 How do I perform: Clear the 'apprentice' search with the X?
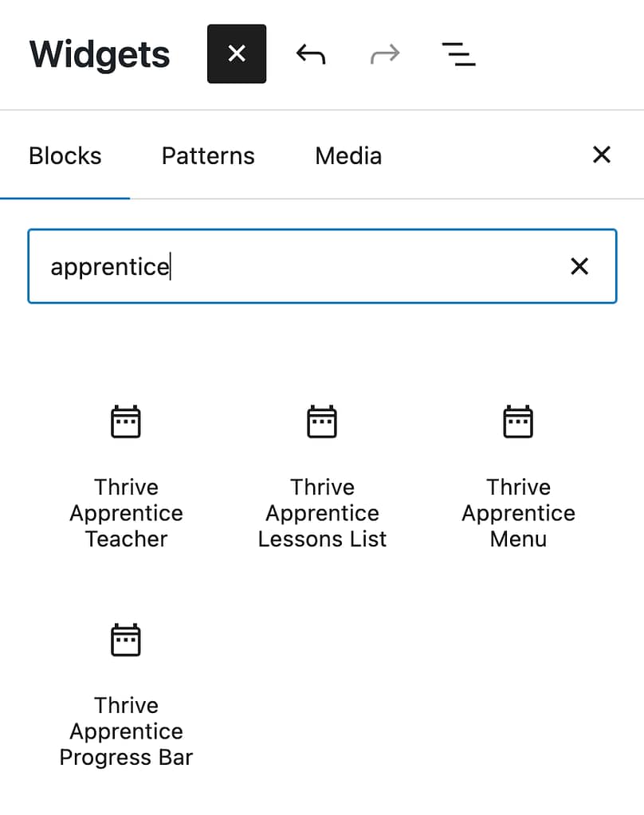click(x=579, y=266)
